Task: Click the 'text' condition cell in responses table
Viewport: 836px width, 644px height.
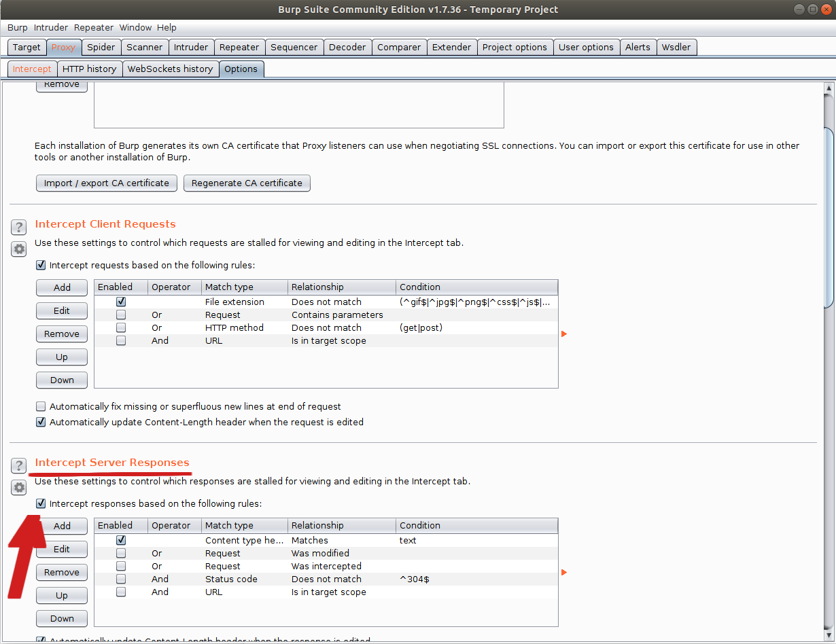Action: [476, 540]
